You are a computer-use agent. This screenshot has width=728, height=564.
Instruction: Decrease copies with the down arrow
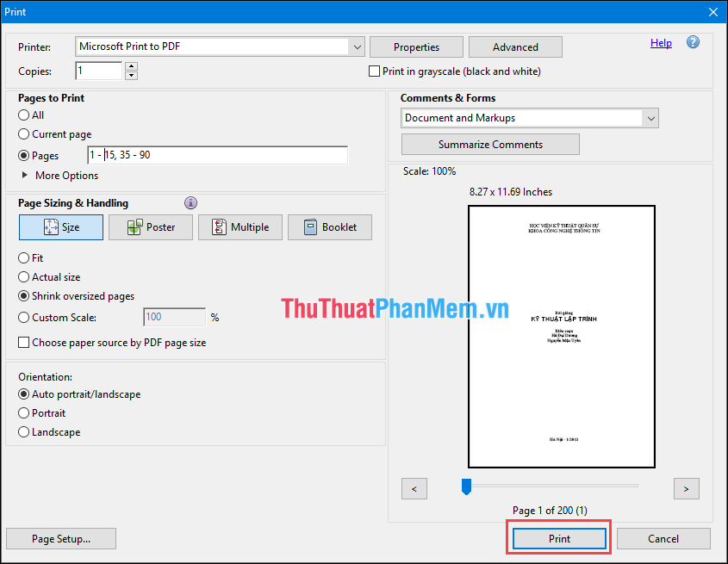coord(132,75)
